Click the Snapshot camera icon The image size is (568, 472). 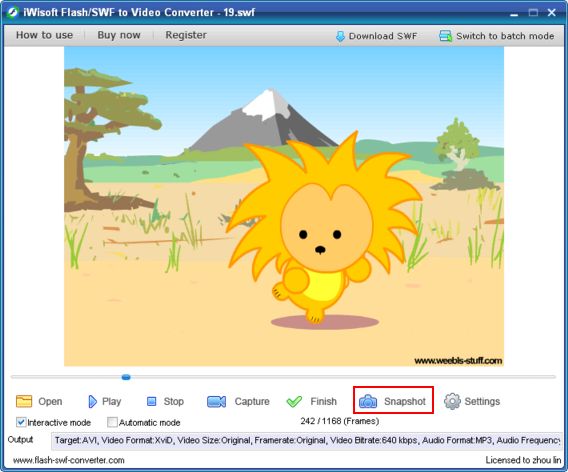pyautogui.click(x=368, y=401)
